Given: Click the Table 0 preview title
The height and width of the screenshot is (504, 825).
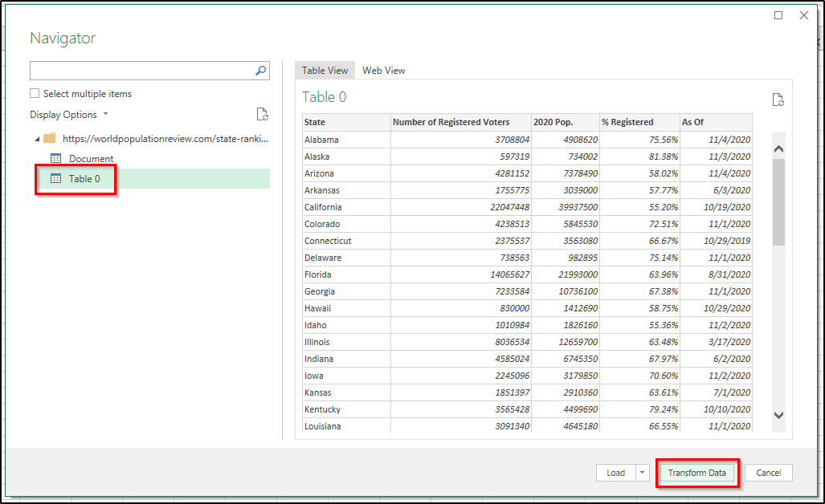Looking at the screenshot, I should pyautogui.click(x=324, y=96).
